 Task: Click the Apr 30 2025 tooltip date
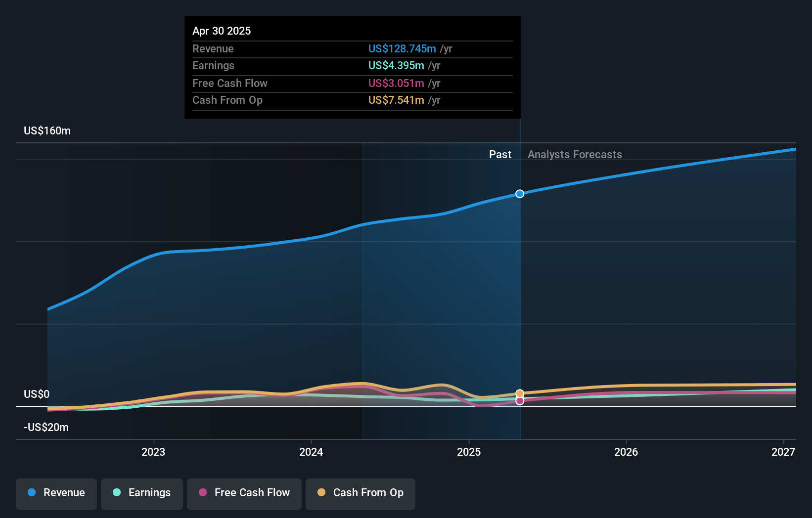[x=222, y=31]
